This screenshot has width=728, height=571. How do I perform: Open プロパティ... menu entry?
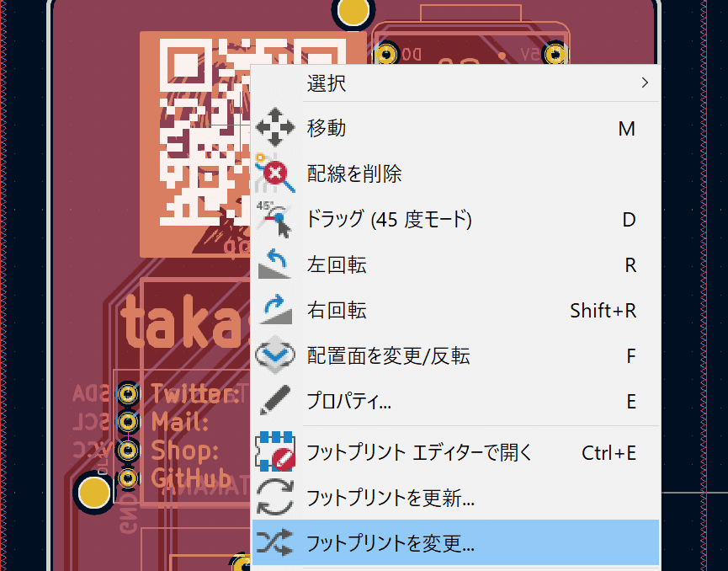point(455,402)
